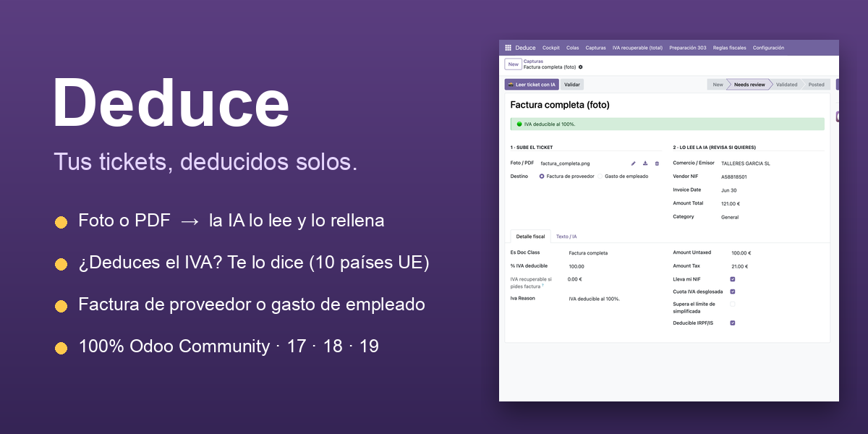The height and width of the screenshot is (434, 868).
Task: Click the Factura completa (foto) breadcrumb text
Action: click(550, 67)
